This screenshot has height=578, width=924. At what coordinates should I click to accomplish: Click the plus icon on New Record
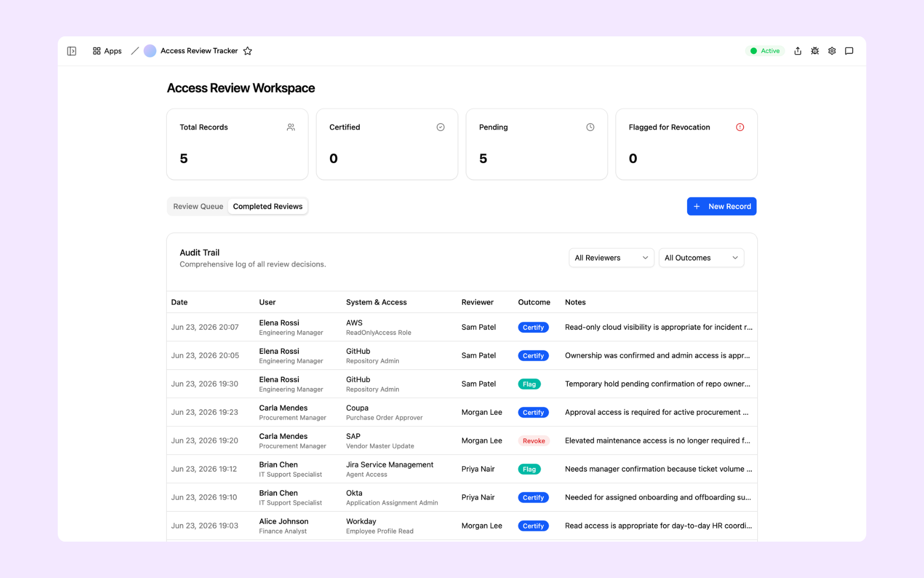[x=697, y=207]
